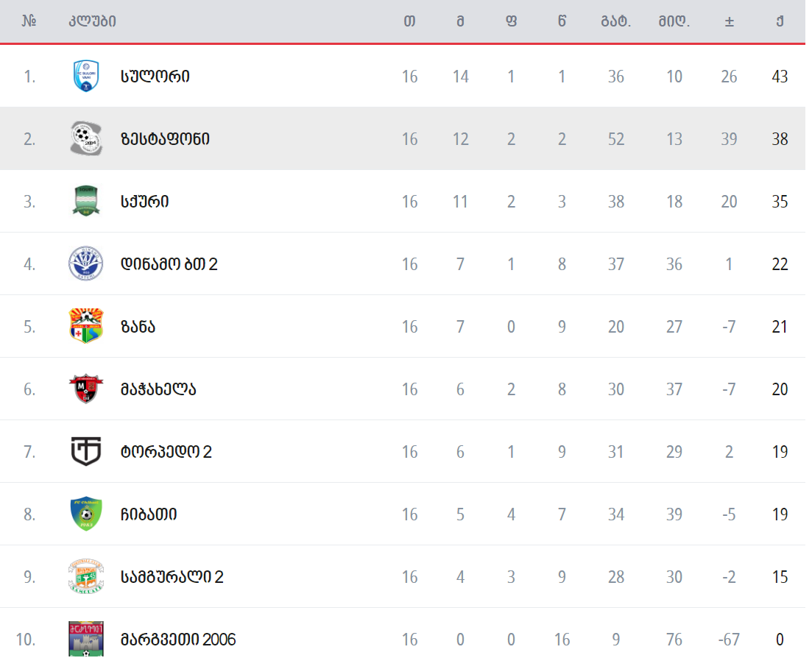Click the დინამო ბთ 2 round logo

(86, 263)
